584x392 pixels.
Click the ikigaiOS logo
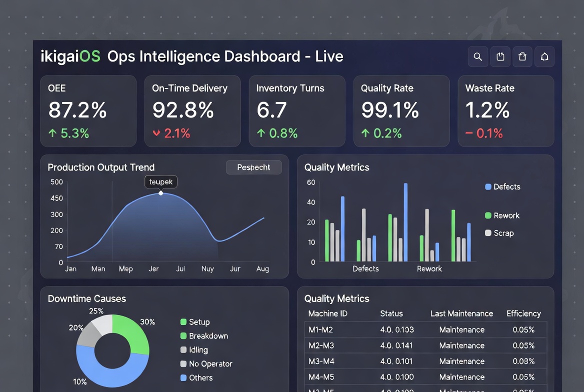[x=70, y=56]
